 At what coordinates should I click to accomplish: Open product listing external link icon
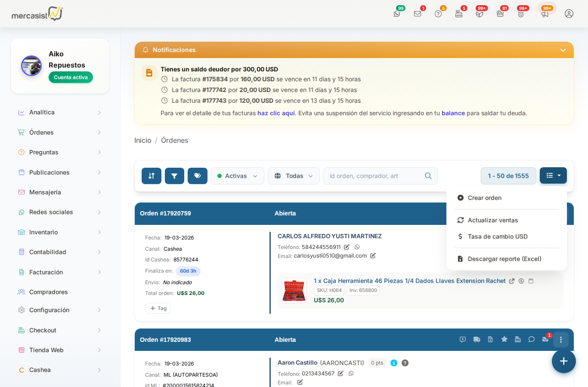point(512,281)
